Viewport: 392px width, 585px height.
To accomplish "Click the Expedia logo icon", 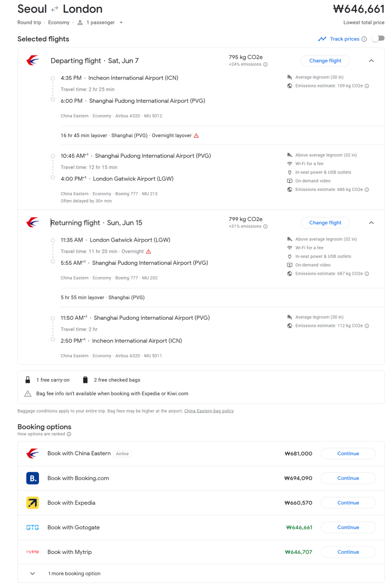I will 33,503.
